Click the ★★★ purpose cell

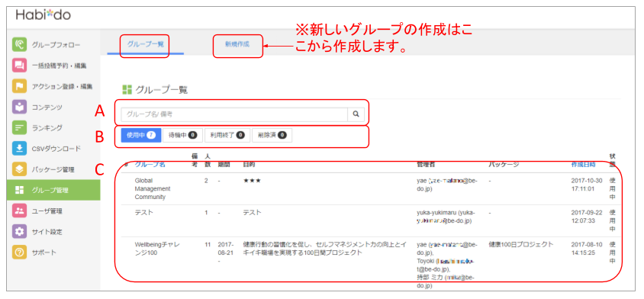(x=252, y=181)
